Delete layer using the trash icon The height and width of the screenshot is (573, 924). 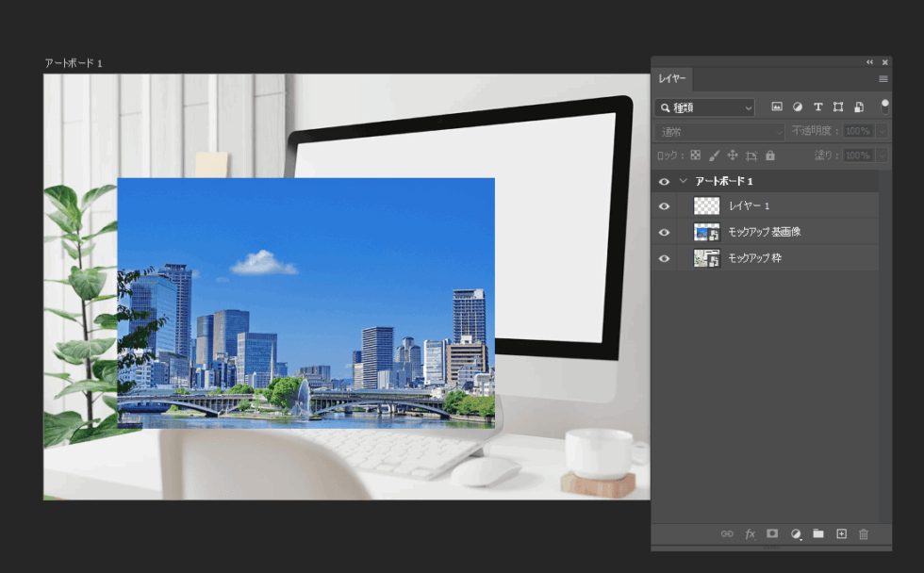864,534
